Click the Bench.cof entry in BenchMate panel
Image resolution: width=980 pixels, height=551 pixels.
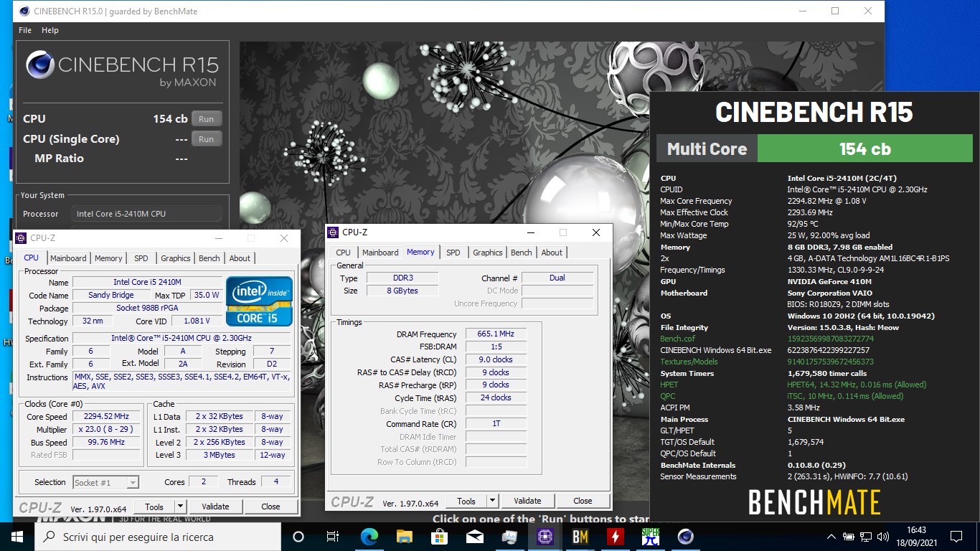point(677,339)
